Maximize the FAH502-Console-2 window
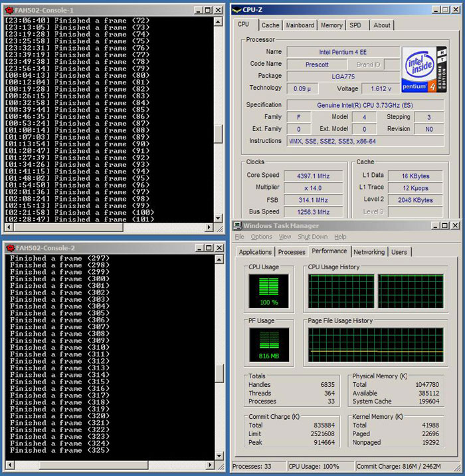465x476 pixels. pos(209,248)
